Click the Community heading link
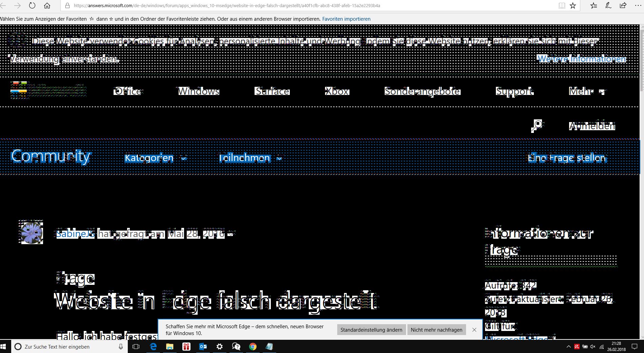Screen dimensions: 644x353 pyautogui.click(x=51, y=156)
